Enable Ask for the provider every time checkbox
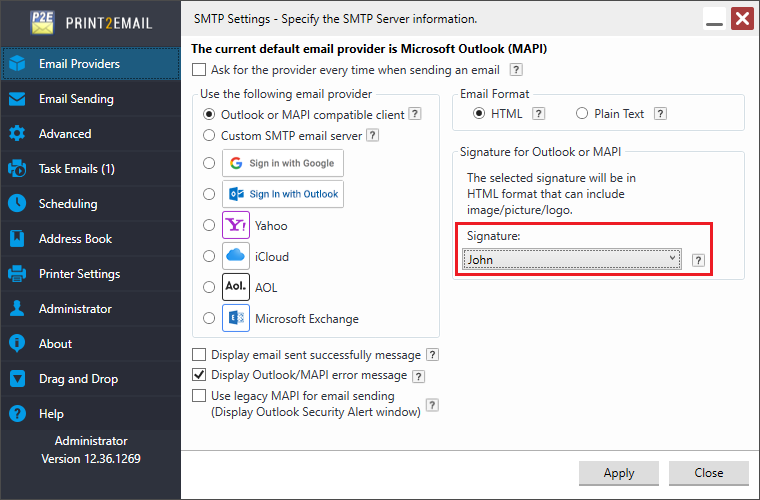This screenshot has height=500, width=760. 199,70
